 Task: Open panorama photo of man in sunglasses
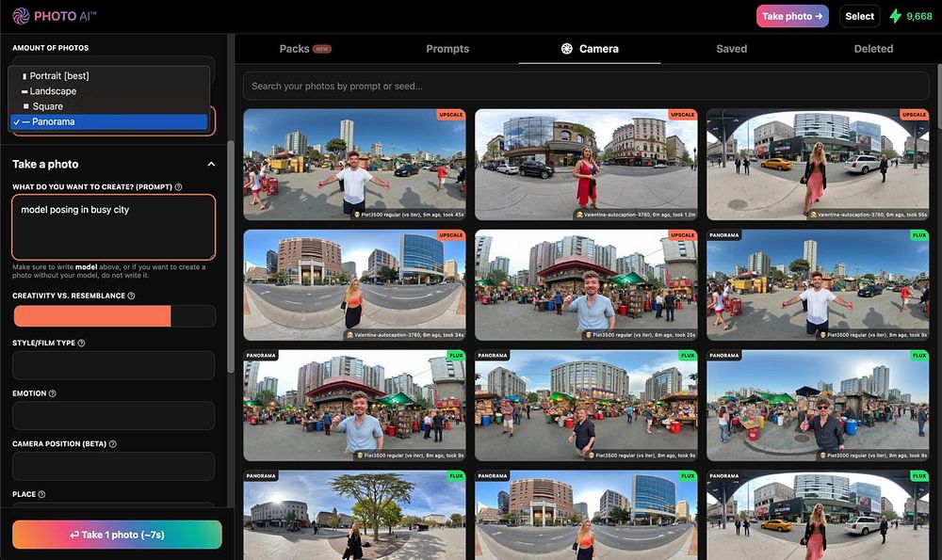[x=818, y=406]
